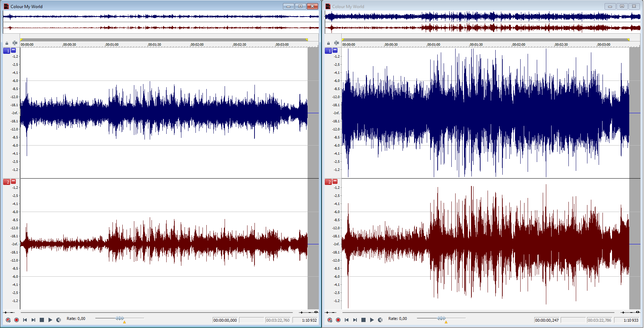Image resolution: width=644 pixels, height=328 pixels.
Task: Click the lock icon above the left track list
Action: [7, 43]
